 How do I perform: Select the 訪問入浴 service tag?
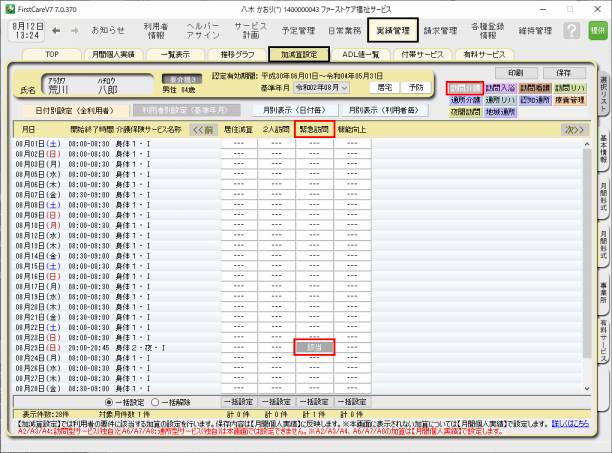500,88
